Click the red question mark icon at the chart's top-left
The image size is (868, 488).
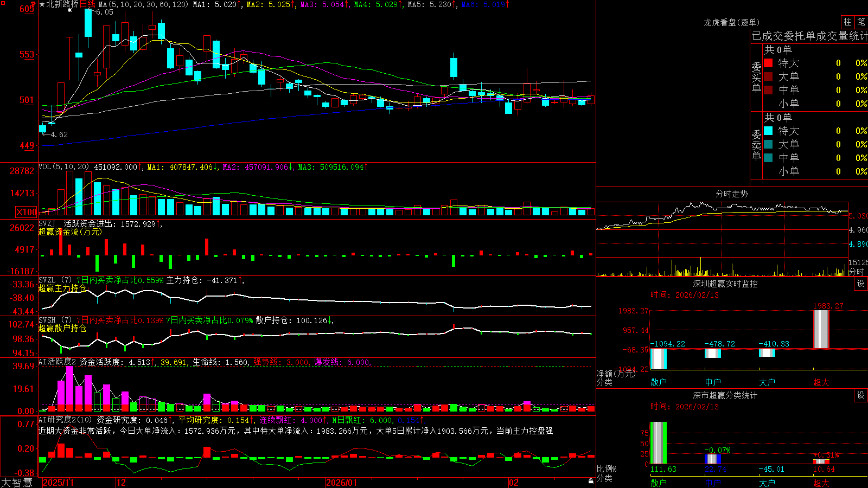coord(33,5)
